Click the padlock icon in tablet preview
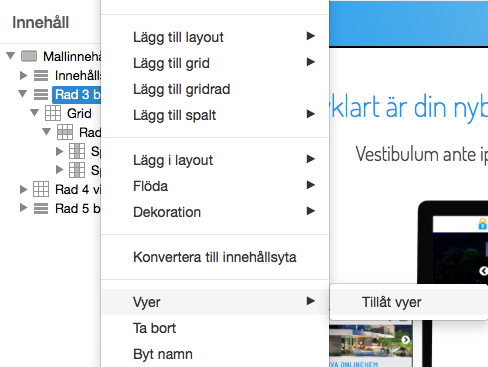488x367 pixels. point(482,224)
